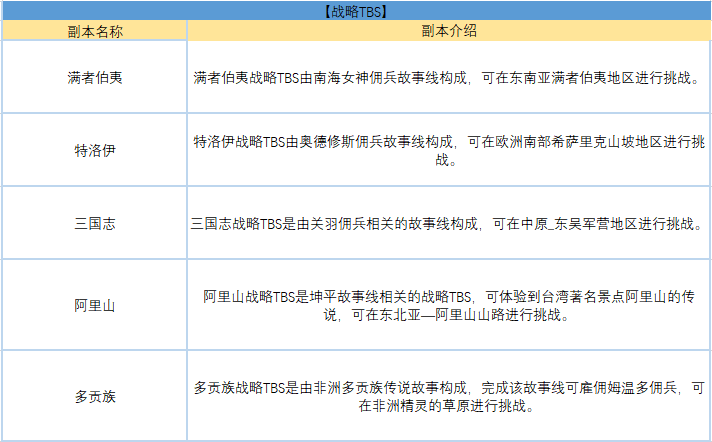Click the 多贡族 name cell
This screenshot has width=712, height=442.
pyautogui.click(x=95, y=396)
